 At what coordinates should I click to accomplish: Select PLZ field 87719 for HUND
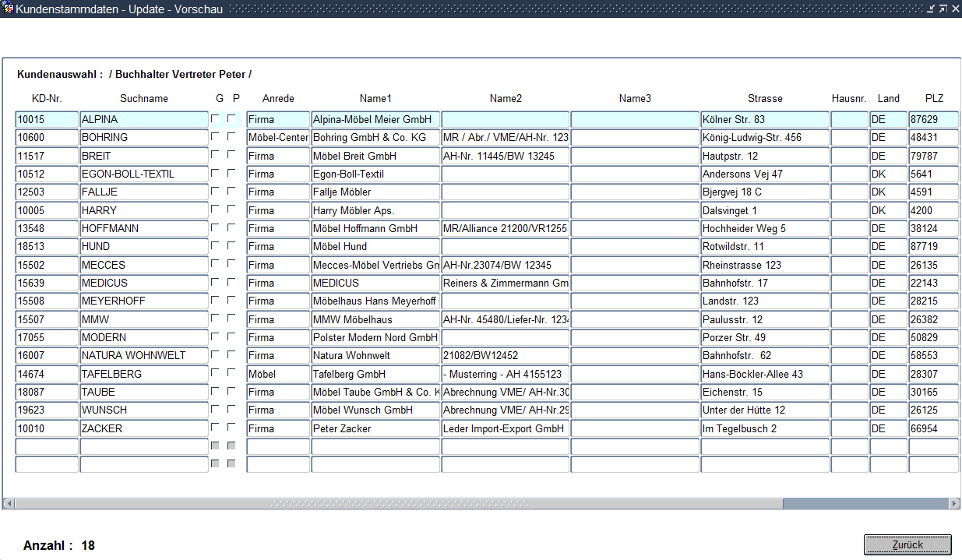[x=932, y=247]
